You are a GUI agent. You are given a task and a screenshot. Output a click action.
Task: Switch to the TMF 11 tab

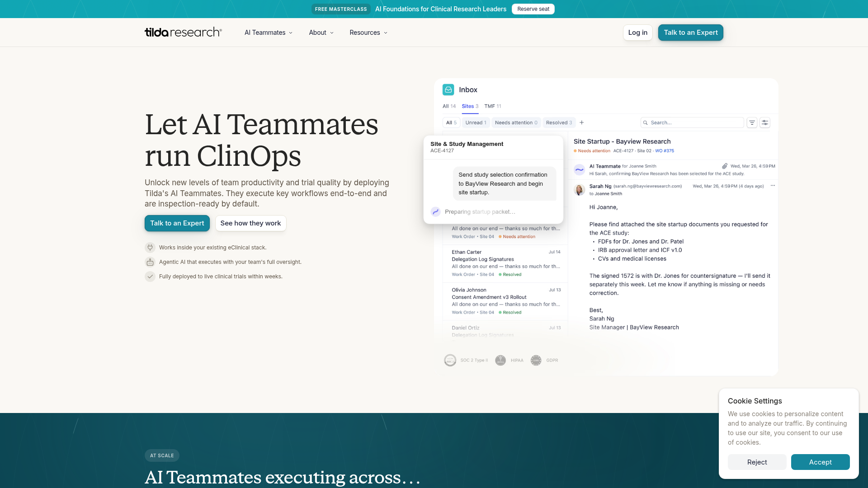click(493, 106)
